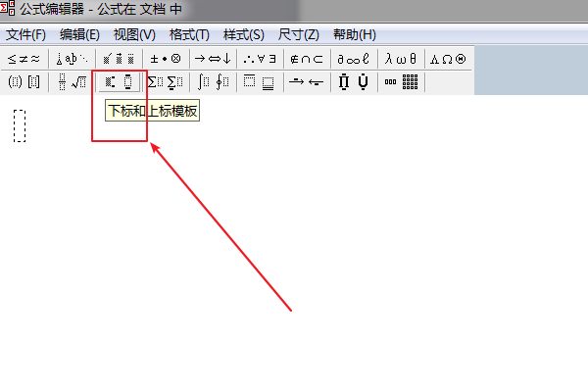The height and width of the screenshot is (392, 588).
Task: Open the integral templates palette (∫)
Action: coord(213,81)
